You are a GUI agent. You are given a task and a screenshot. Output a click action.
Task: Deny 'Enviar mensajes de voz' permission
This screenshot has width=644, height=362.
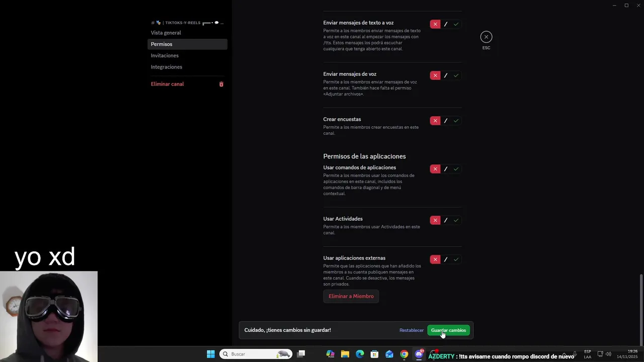[x=435, y=75]
